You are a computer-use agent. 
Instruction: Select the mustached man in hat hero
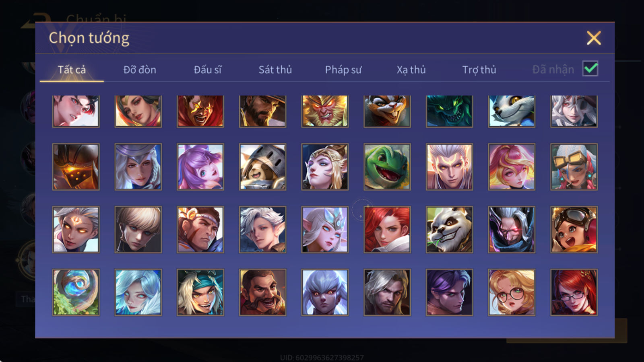[x=262, y=111]
